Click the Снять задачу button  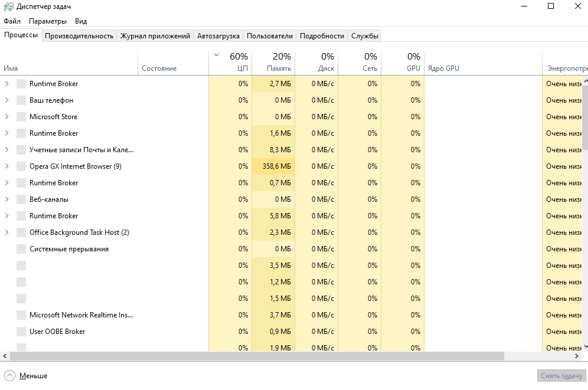click(x=561, y=376)
